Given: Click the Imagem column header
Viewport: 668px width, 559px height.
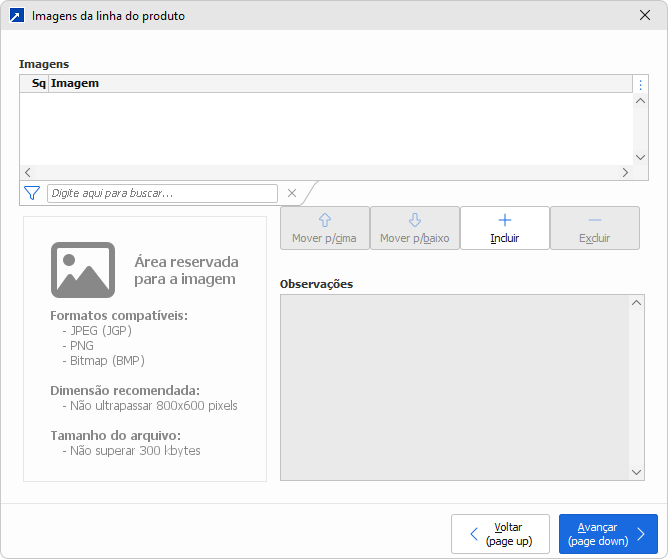Looking at the screenshot, I should click(75, 84).
